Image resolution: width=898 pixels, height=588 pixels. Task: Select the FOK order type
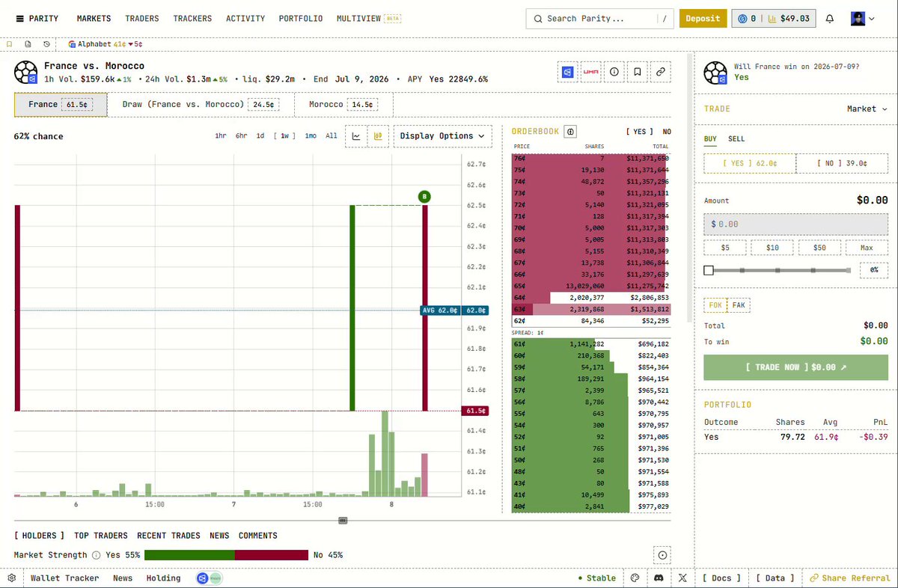(x=716, y=305)
